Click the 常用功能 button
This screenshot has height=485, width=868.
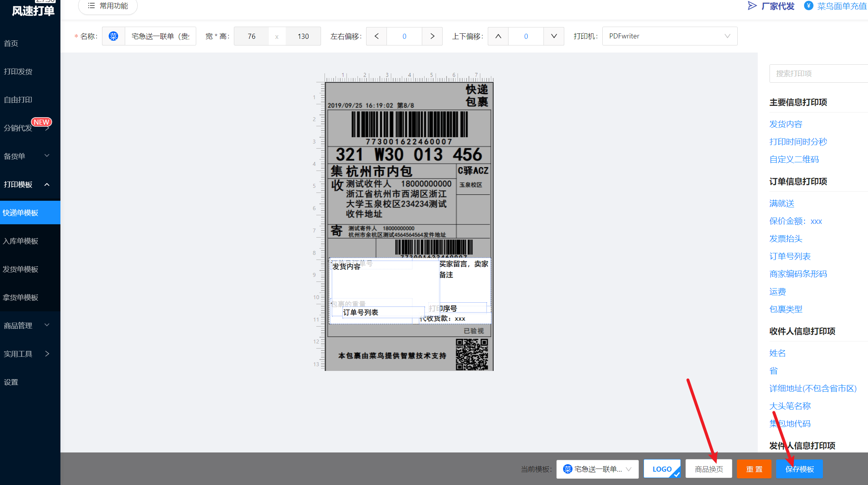108,6
